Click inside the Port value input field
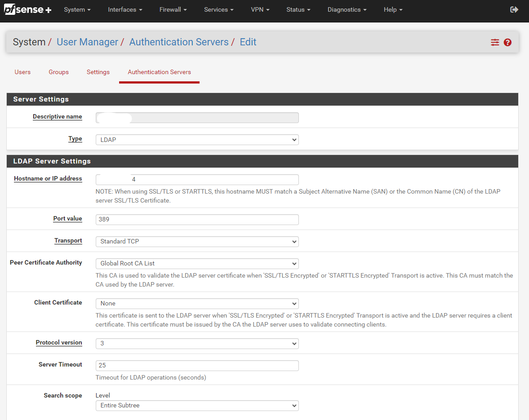This screenshot has height=420, width=529. tap(197, 220)
